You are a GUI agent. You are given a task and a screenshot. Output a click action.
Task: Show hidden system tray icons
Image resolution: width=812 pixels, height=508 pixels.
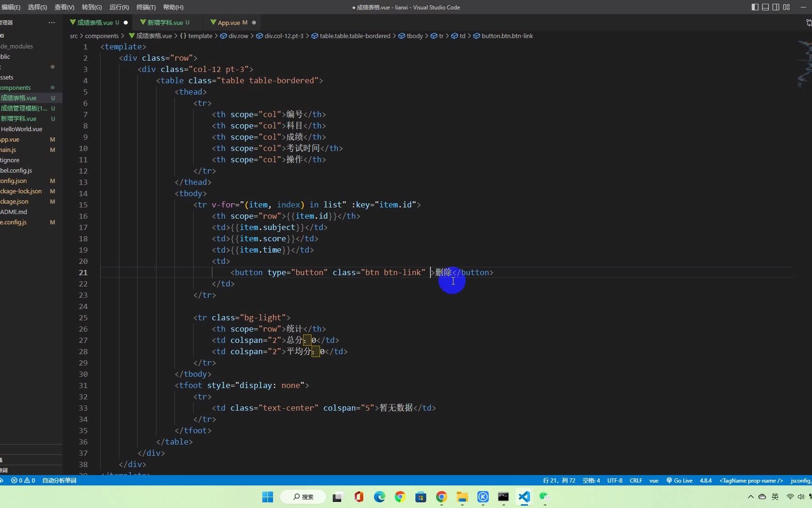coord(750,497)
